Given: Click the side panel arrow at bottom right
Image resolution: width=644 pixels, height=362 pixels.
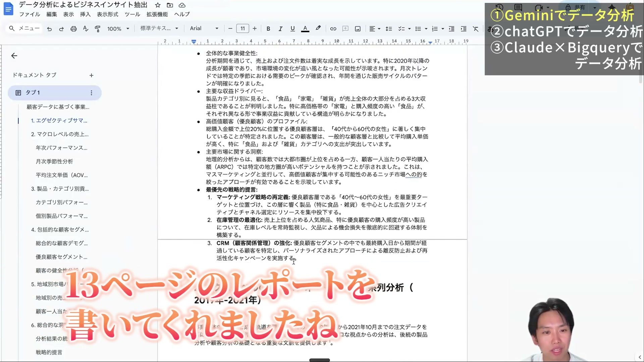Looking at the screenshot, I should click(x=640, y=357).
